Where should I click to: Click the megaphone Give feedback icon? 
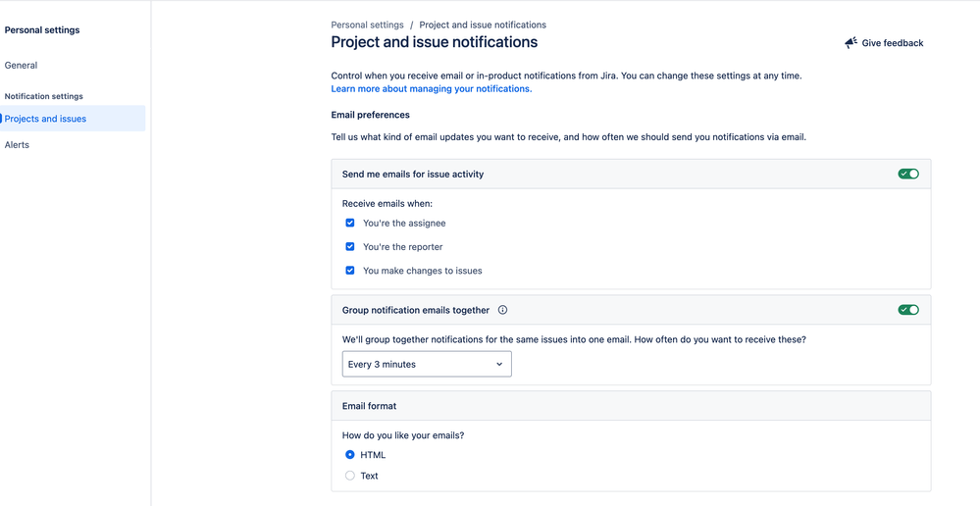851,43
